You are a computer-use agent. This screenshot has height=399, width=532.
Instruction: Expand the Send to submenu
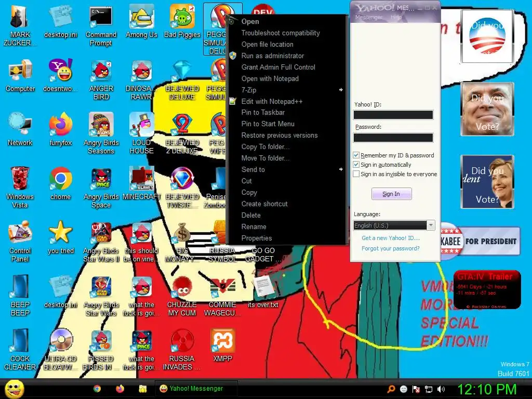point(287,169)
